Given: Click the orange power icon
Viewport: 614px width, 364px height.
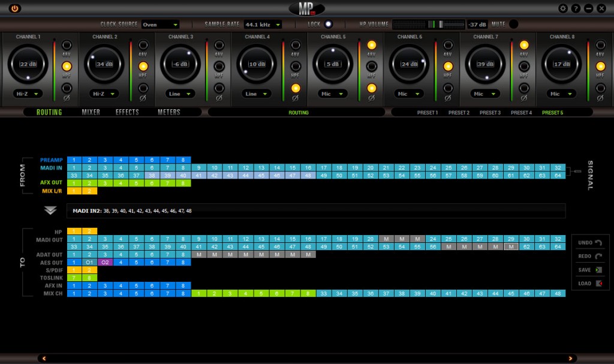Looking at the screenshot, I should (x=15, y=8).
